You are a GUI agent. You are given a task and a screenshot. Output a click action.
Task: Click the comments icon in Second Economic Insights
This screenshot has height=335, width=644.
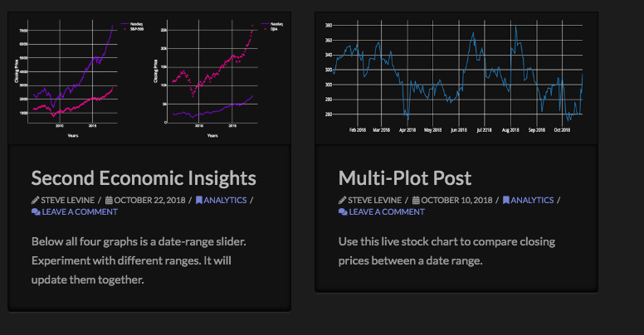36,211
